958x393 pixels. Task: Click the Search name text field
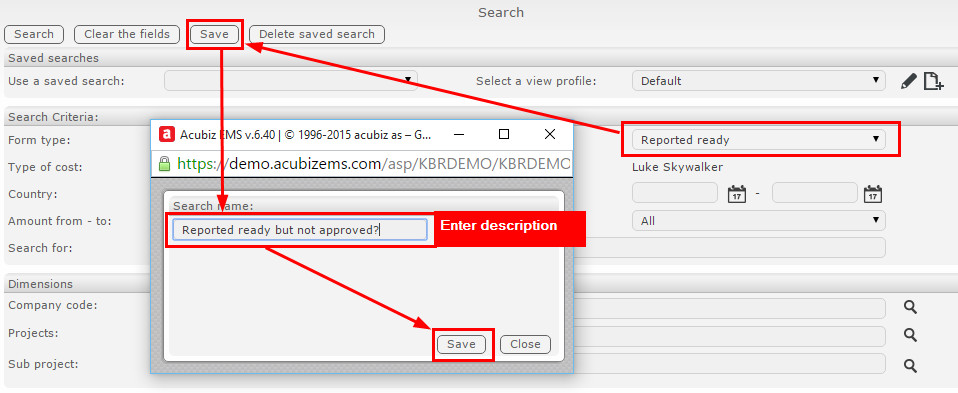tap(300, 230)
